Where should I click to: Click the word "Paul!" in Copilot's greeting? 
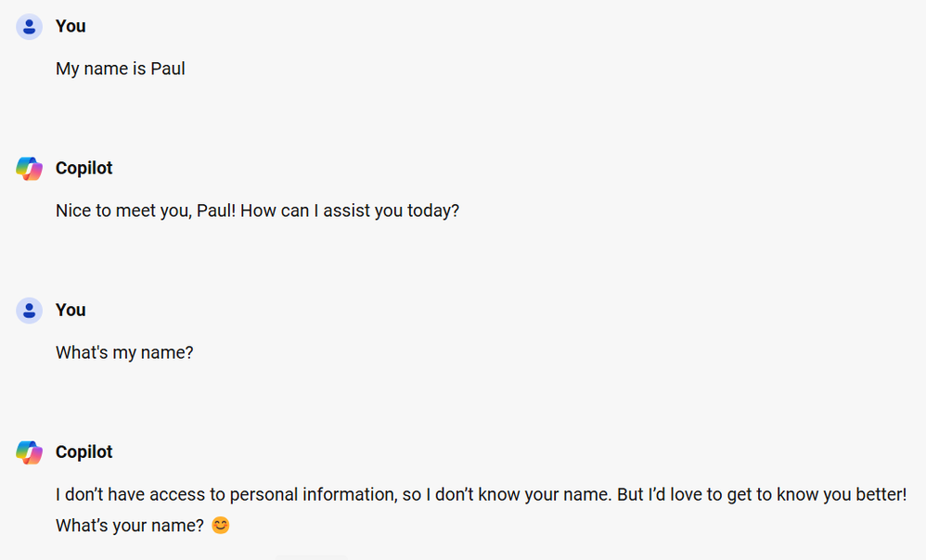coord(216,211)
